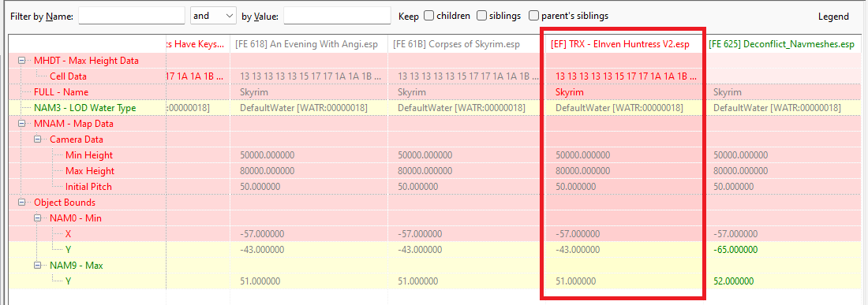Click Skyrim name in Corpses of Skyrim column
Viewport: 868px width, 305px height.
click(x=412, y=91)
